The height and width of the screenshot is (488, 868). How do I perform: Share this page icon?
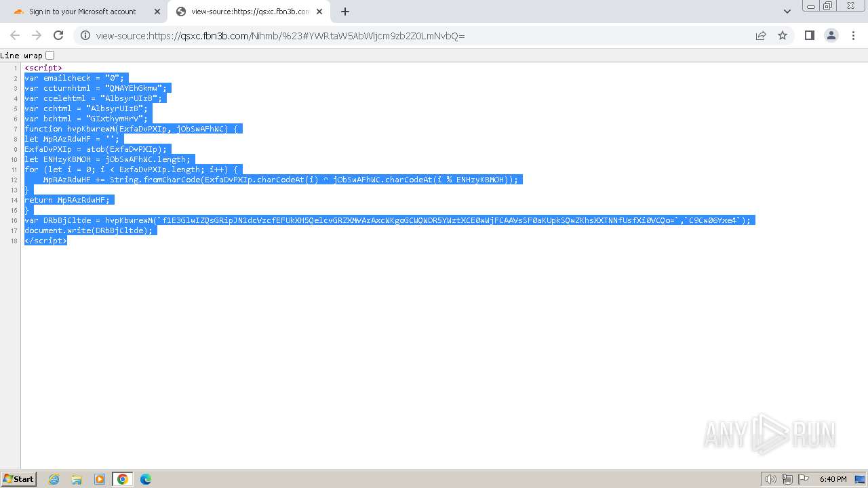tap(761, 35)
